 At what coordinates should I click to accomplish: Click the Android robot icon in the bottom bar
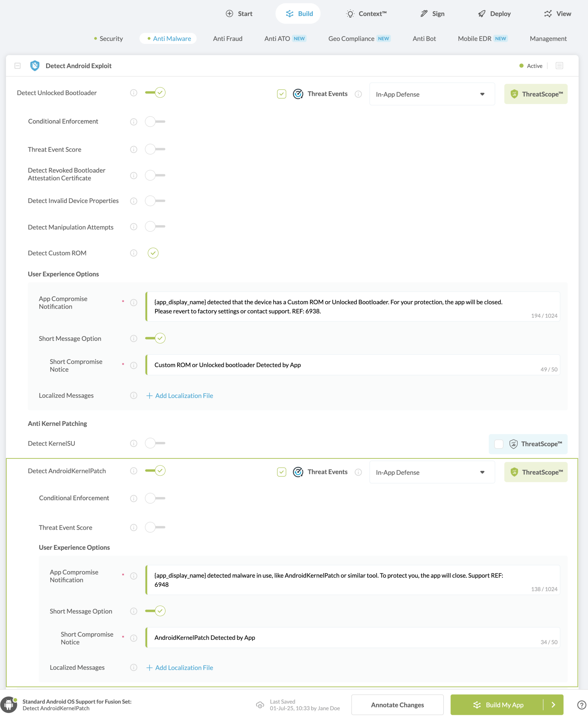(x=9, y=705)
